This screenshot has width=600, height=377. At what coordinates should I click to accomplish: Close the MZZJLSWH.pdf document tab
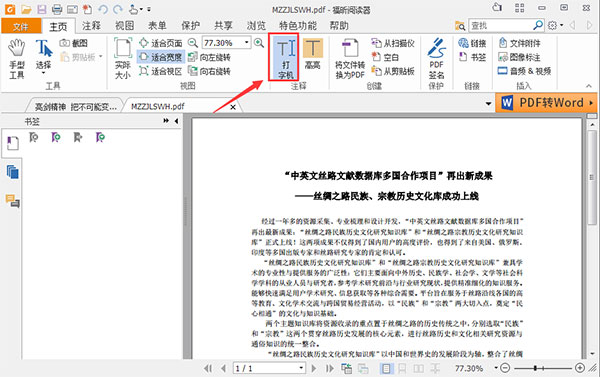click(x=233, y=107)
